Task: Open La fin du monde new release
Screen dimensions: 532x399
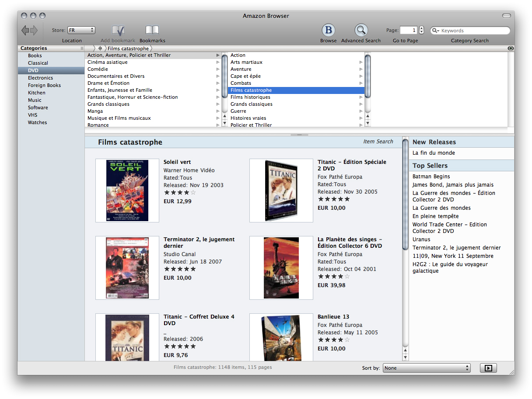Action: [434, 153]
